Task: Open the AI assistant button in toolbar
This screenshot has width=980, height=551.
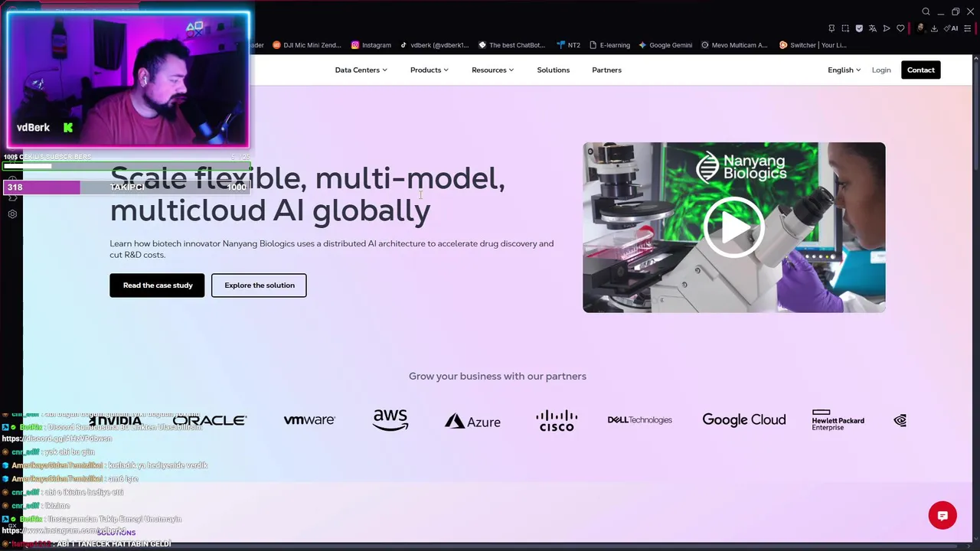Action: [951, 28]
